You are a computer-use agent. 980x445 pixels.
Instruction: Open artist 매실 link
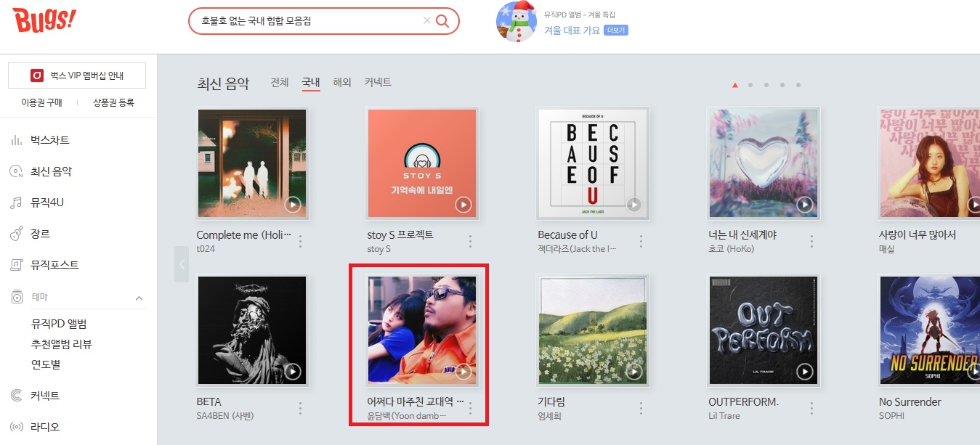tap(887, 249)
